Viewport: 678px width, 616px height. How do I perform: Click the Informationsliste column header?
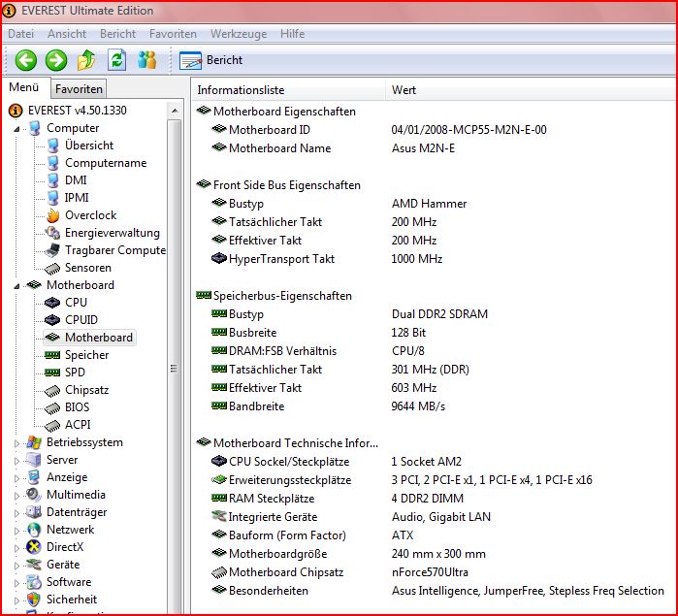[x=288, y=90]
